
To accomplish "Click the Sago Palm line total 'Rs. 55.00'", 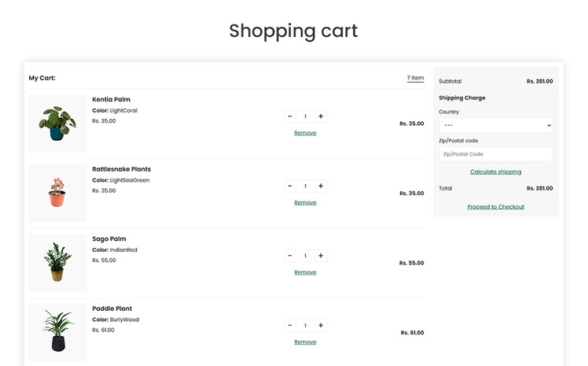I will pyautogui.click(x=411, y=263).
